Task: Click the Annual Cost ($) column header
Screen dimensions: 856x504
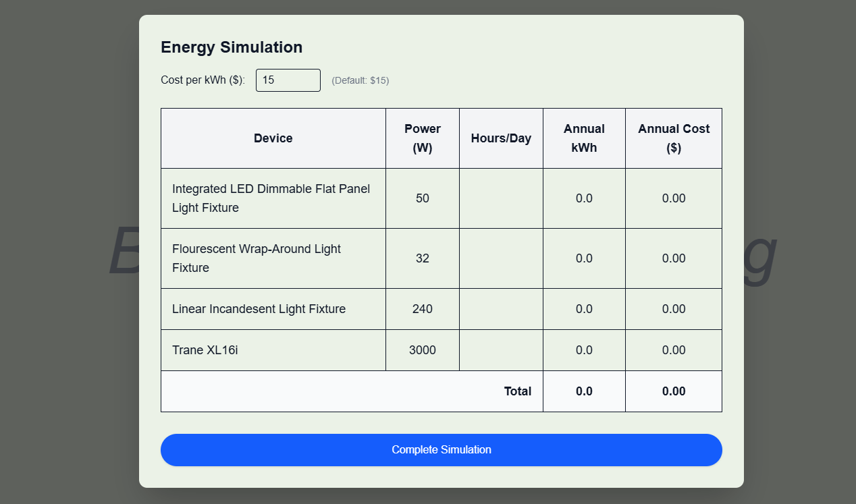Action: coord(674,138)
